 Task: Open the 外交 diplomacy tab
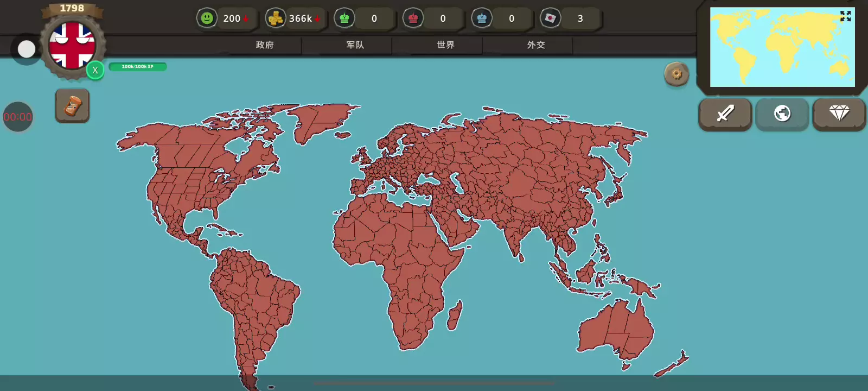coord(536,45)
